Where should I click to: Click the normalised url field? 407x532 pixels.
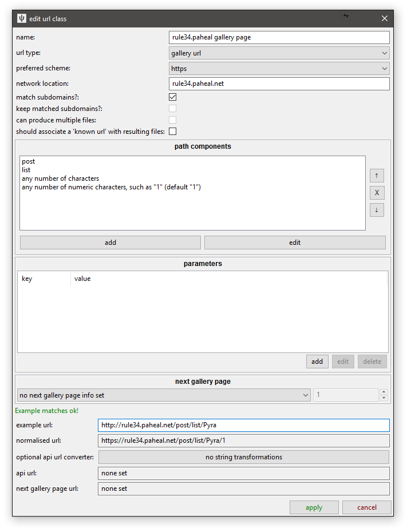click(x=244, y=440)
